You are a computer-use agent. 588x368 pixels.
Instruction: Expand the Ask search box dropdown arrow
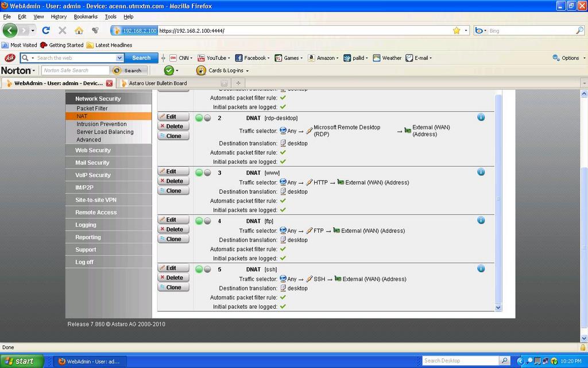click(119, 58)
